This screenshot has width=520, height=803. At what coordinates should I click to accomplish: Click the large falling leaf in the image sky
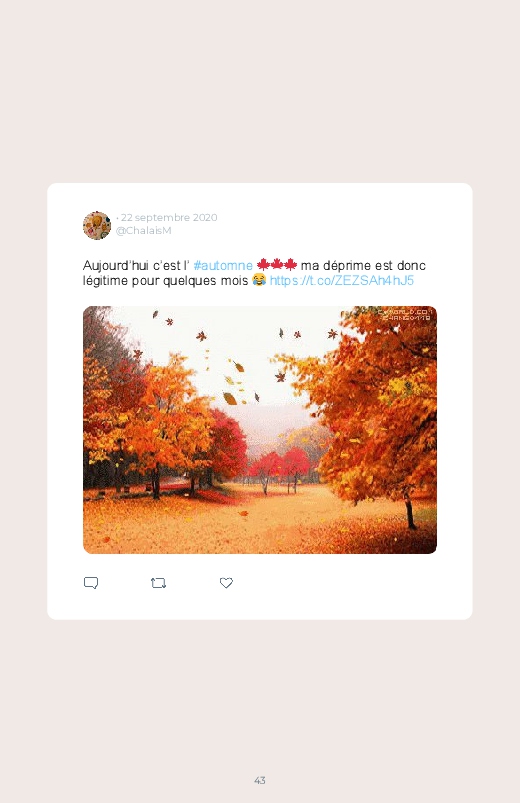(x=230, y=398)
